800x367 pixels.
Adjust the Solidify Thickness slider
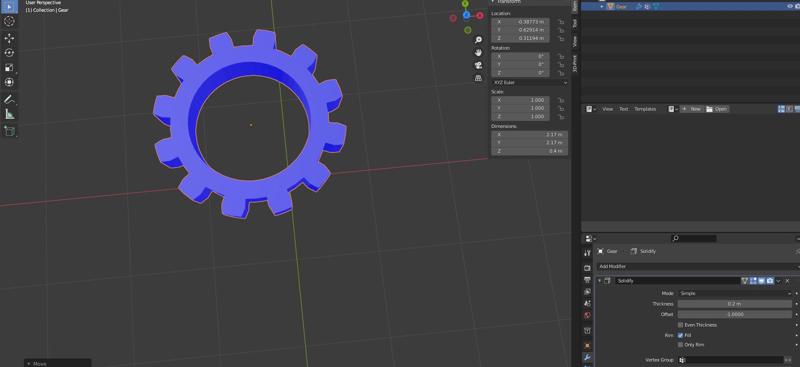[x=735, y=304]
